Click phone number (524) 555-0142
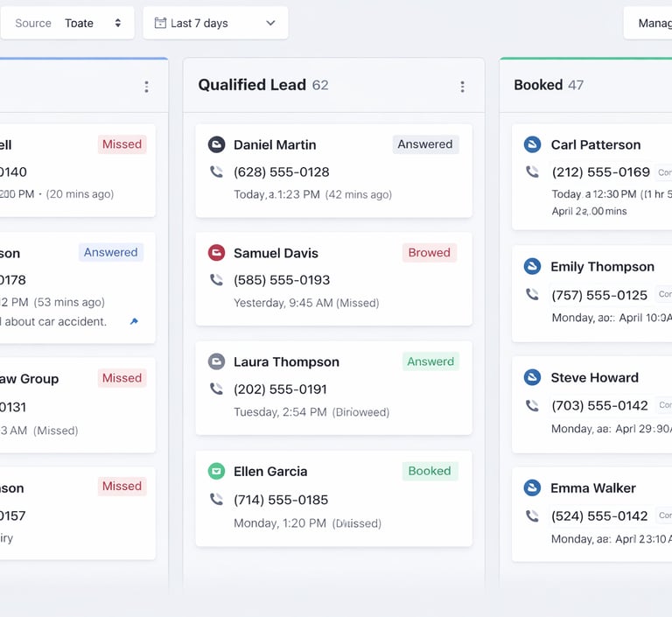Viewport: 672px width, 617px height. click(599, 515)
